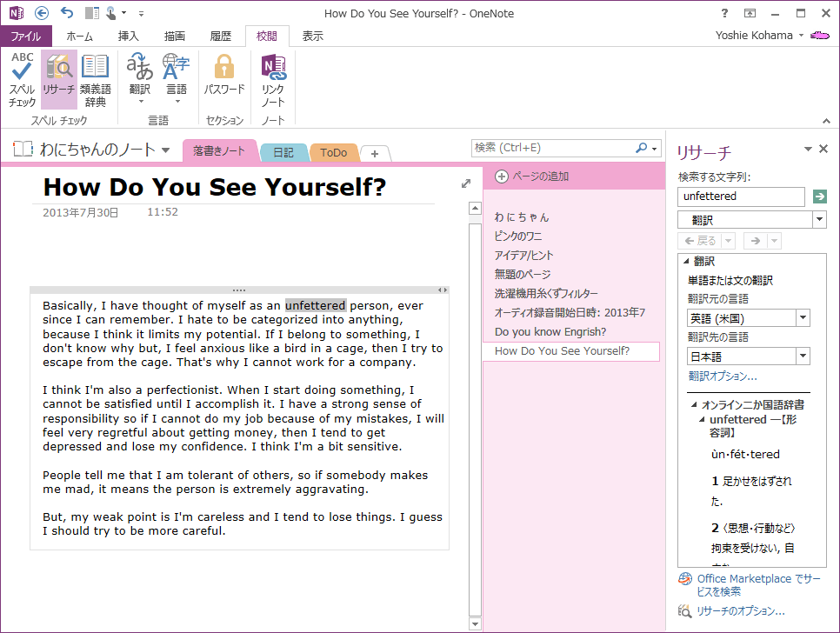The image size is (840, 633).
Task: Open 翻訳元の言語 英語 (米国) dropdown
Action: pyautogui.click(x=803, y=318)
